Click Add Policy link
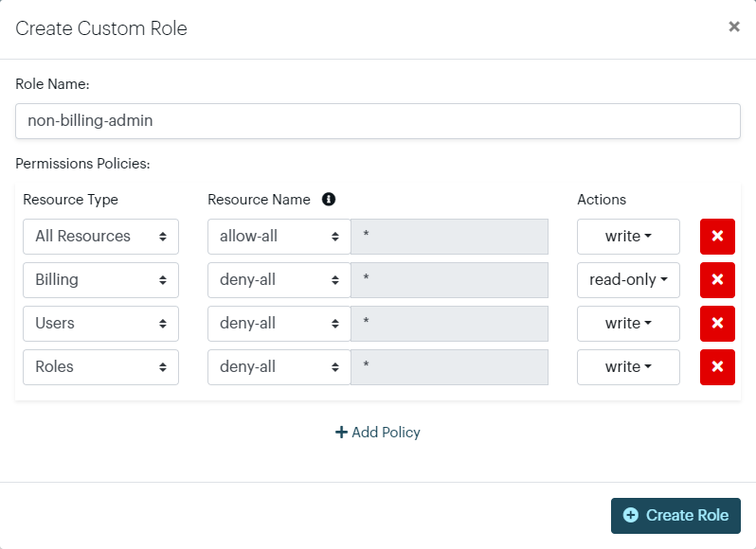 [x=378, y=433]
